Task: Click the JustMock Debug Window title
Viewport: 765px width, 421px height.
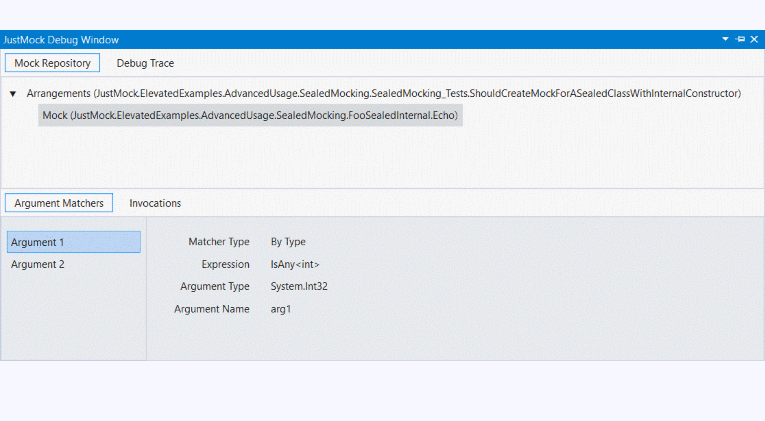Action: click(x=61, y=40)
